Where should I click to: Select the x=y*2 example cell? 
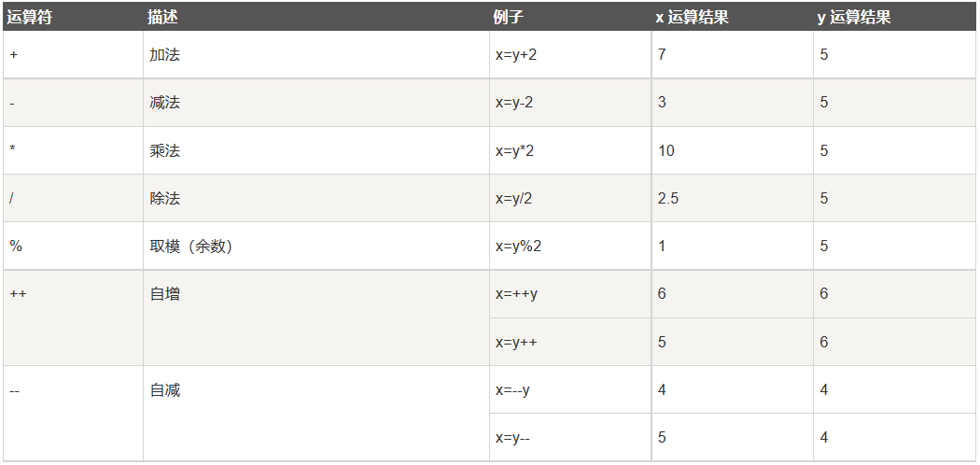coord(570,150)
